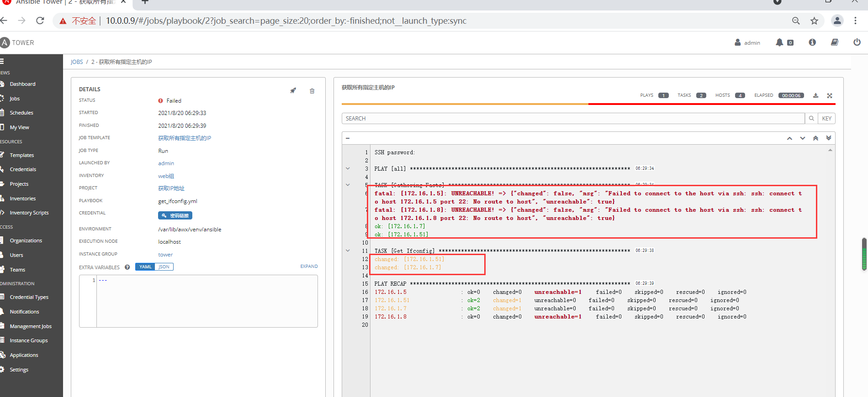Maximize the job output panel
868x397 pixels.
point(830,95)
